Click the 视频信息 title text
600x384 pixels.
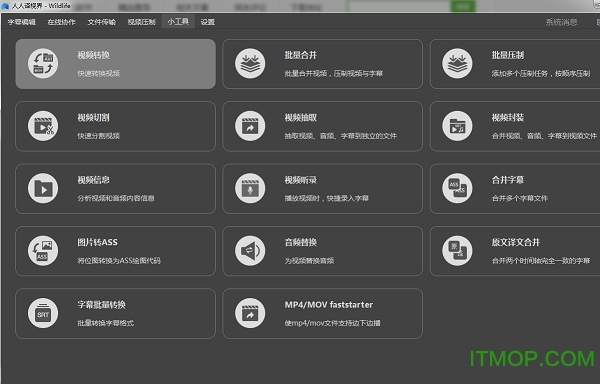coord(93,180)
